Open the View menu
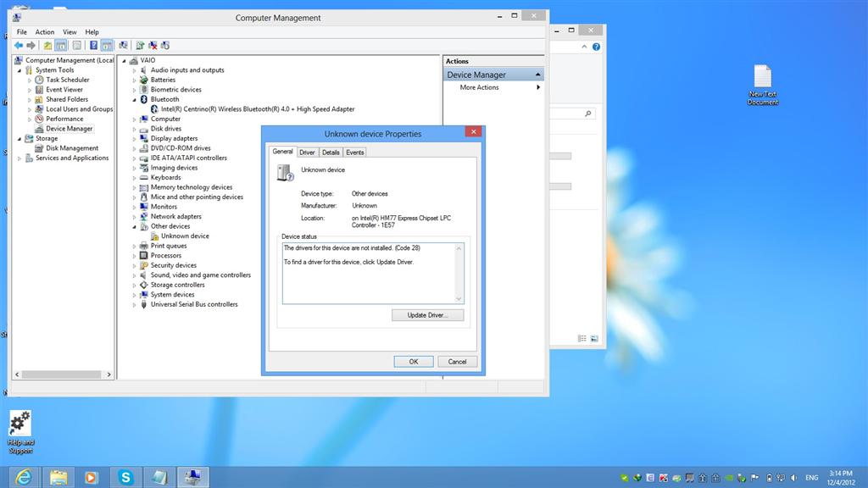The image size is (868, 488). tap(70, 32)
